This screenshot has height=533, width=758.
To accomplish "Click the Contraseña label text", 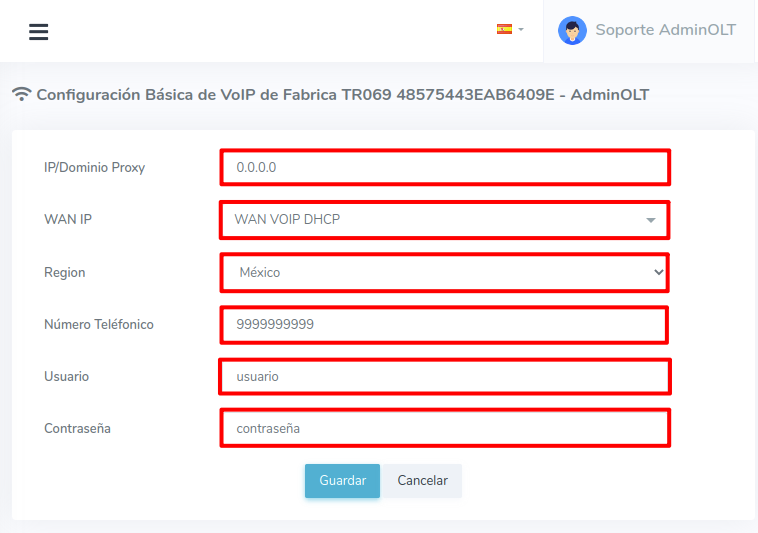I will pos(77,428).
